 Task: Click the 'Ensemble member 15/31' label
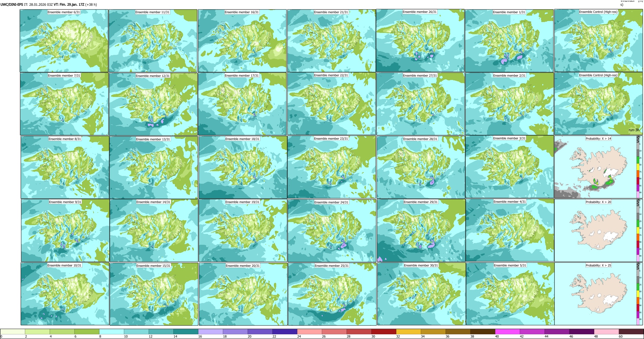(154, 266)
